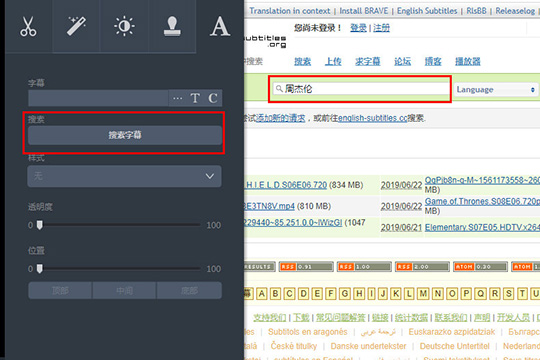
Task: Select letter Q in alphabet index
Action: pyautogui.click(x=480, y=294)
